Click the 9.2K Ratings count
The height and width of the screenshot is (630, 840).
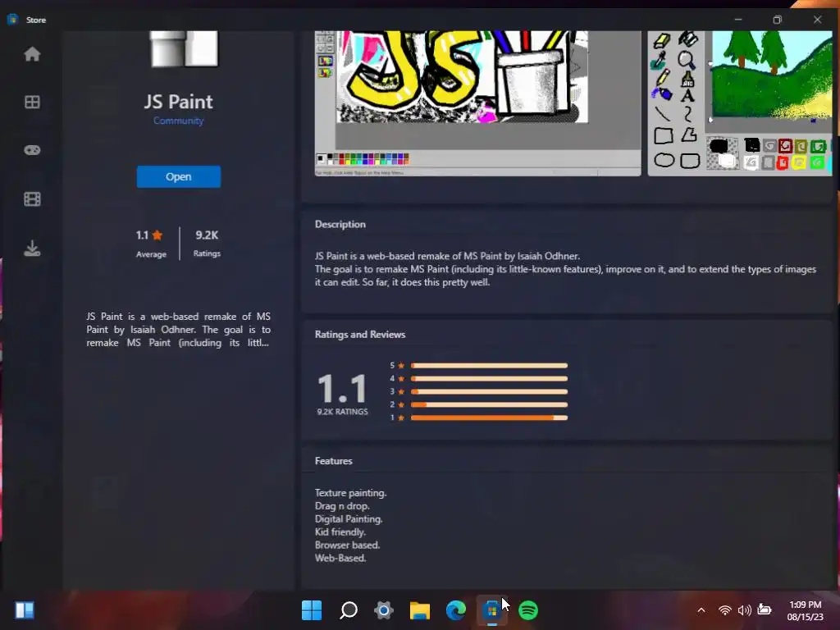point(207,243)
